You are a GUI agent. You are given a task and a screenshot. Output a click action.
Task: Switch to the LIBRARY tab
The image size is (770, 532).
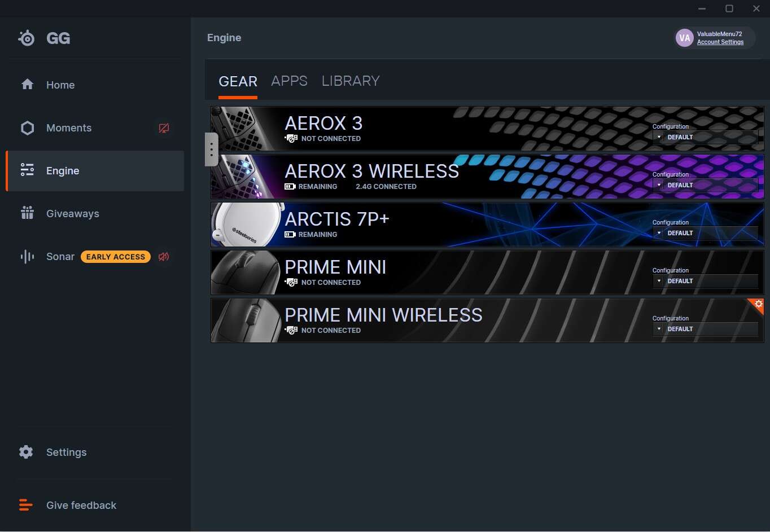click(350, 81)
